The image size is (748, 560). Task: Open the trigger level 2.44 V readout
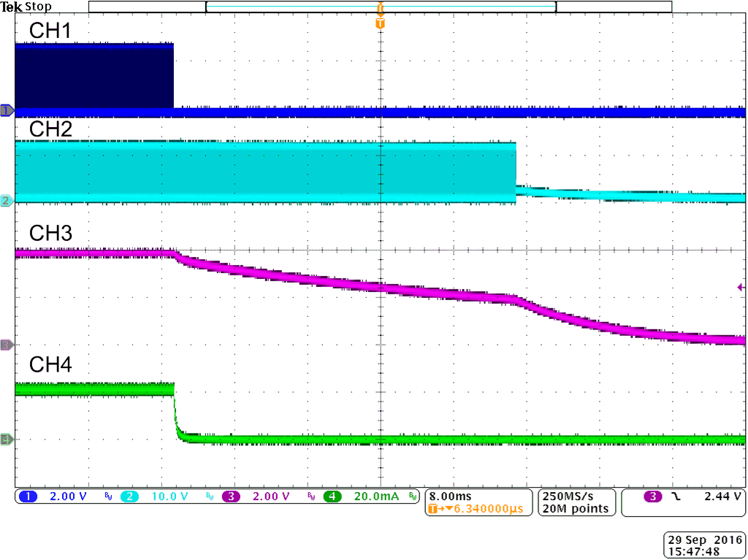pos(722,496)
